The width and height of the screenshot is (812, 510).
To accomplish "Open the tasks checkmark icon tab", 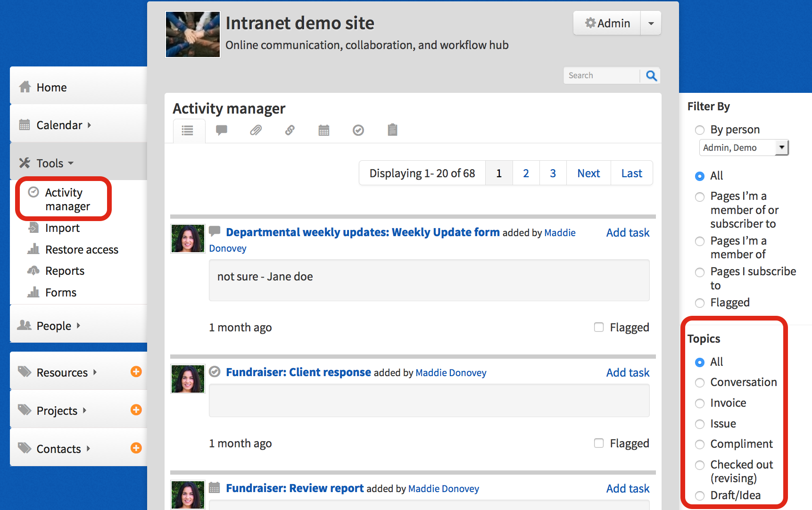I will (358, 130).
